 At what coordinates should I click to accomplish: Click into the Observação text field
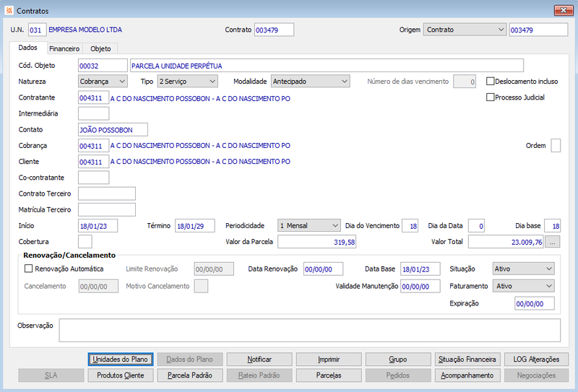pyautogui.click(x=310, y=331)
